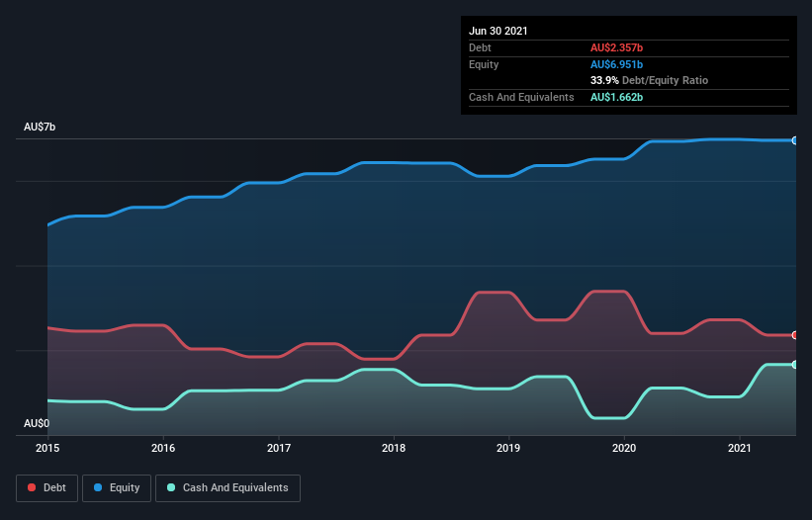This screenshot has width=812, height=520.
Task: Click the Jun 30 2021 tooltip date
Action: tap(498, 31)
